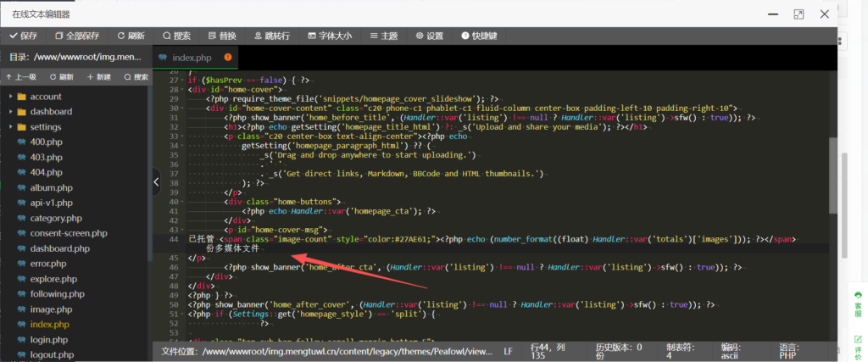Open the 主题 (Theme) menu
This screenshot has width=868, height=362.
[x=384, y=36]
